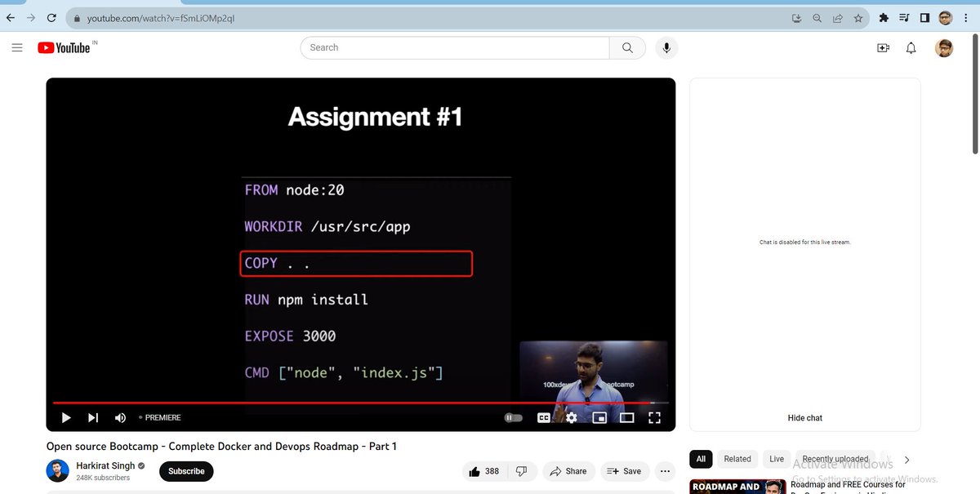Dislike the video

[522, 471]
